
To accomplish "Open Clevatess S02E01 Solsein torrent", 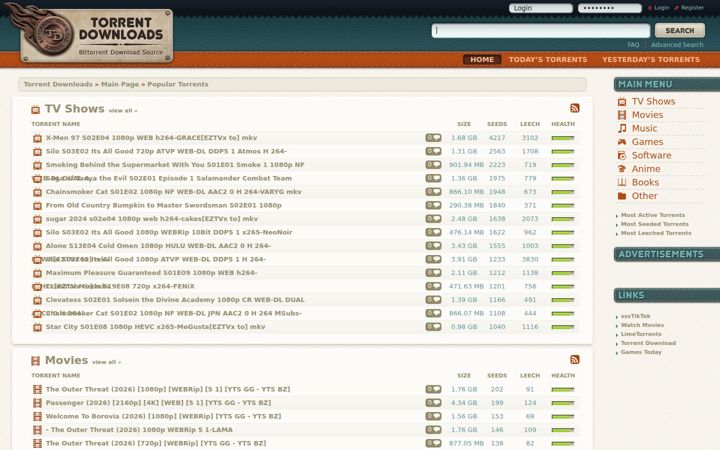I will point(175,300).
